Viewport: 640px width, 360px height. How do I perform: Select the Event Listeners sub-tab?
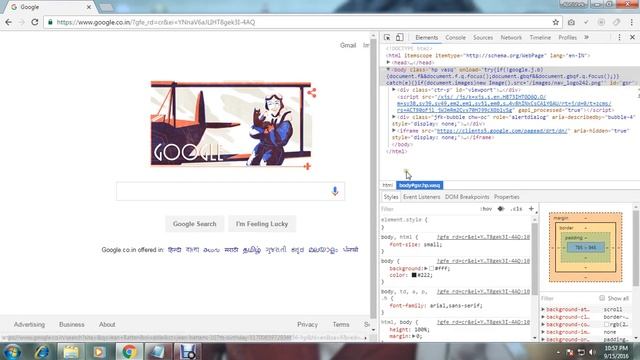tap(422, 197)
